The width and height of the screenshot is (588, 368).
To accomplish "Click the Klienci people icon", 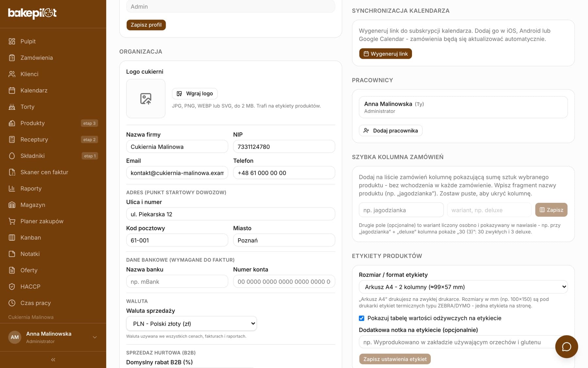I will click(12, 74).
